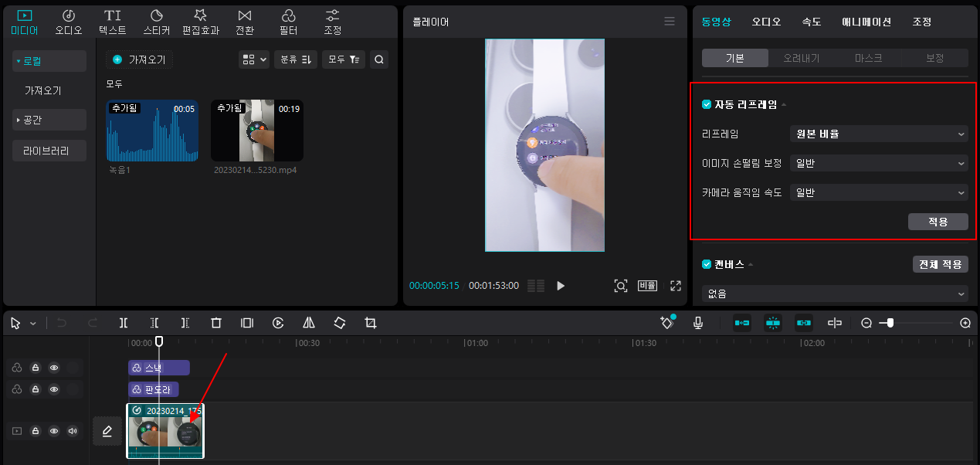Screen dimensions: 980x465
Task: Open the 리프레임 원본 비율 dropdown
Action: [x=879, y=134]
